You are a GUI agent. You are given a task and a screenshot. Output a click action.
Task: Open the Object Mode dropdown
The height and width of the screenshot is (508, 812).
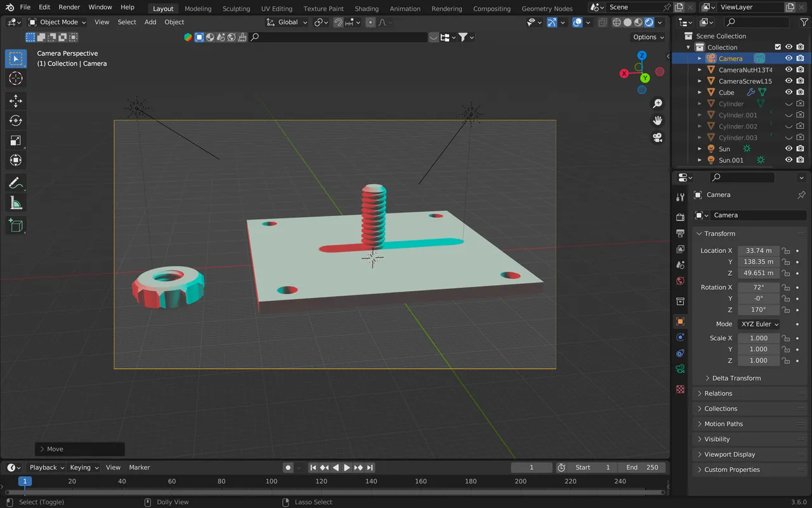coord(57,22)
